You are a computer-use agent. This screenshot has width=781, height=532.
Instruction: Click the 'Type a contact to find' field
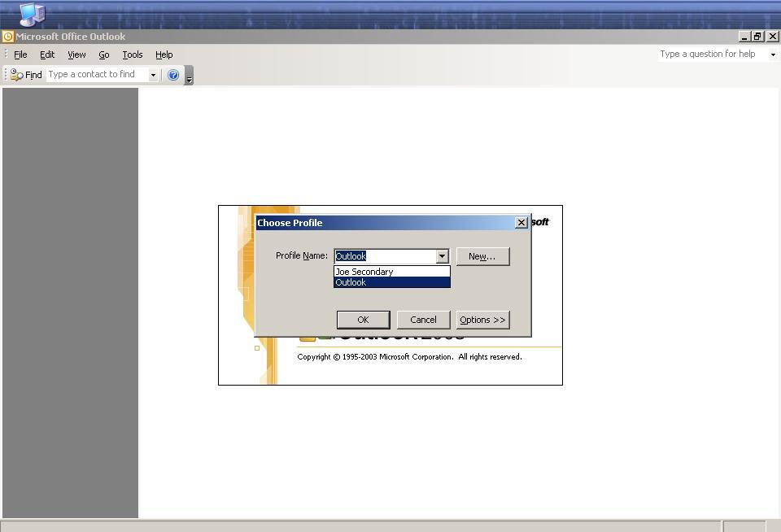coord(98,74)
